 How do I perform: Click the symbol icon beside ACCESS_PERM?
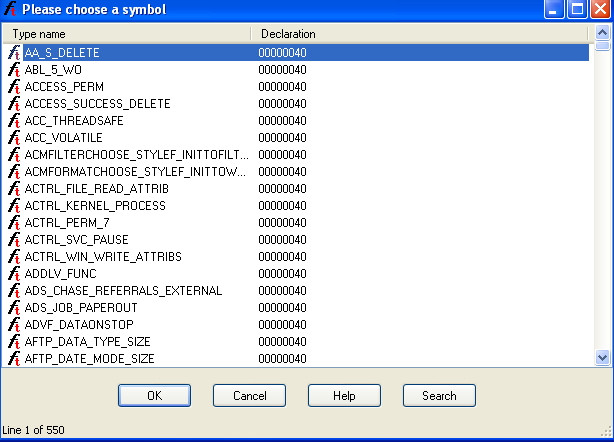coord(14,87)
